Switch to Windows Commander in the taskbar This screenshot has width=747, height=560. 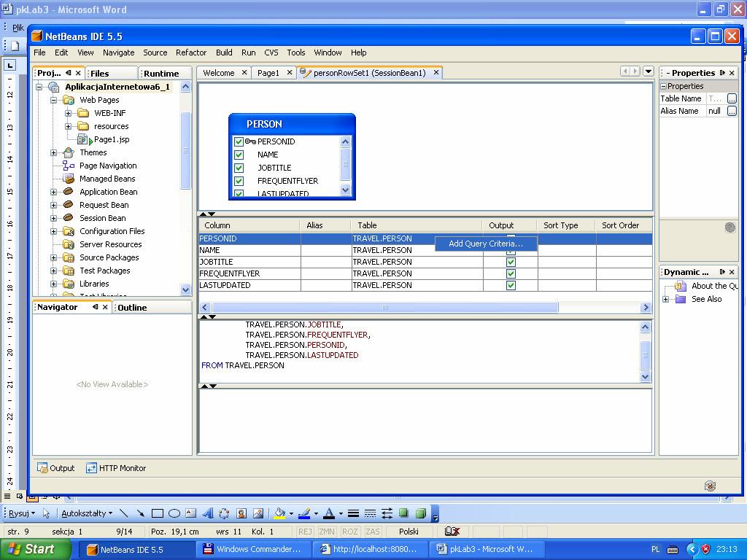click(253, 550)
